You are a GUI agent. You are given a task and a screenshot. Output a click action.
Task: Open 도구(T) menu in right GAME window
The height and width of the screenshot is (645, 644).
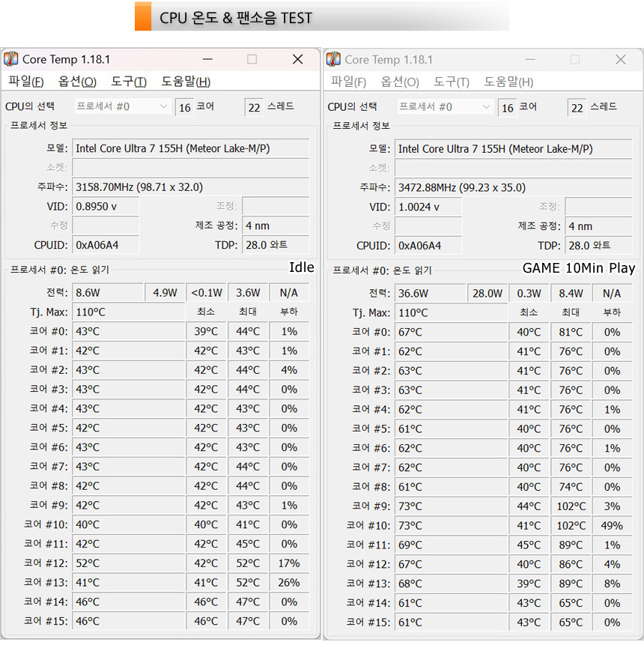coord(451,82)
